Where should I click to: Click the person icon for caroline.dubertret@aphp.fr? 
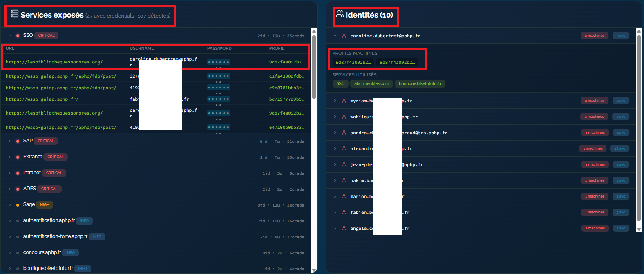[344, 36]
